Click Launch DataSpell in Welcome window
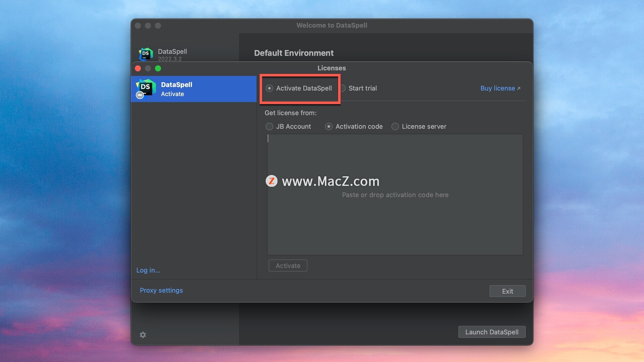The width and height of the screenshot is (644, 362). (492, 332)
